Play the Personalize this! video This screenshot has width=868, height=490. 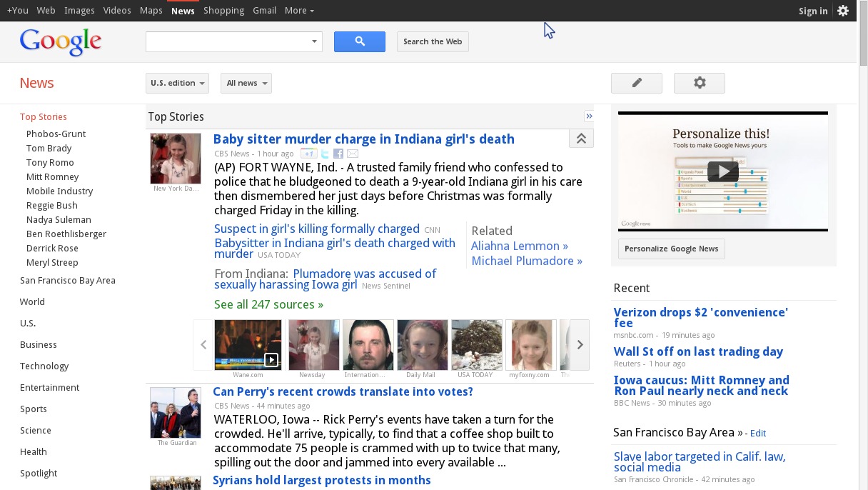coord(723,171)
